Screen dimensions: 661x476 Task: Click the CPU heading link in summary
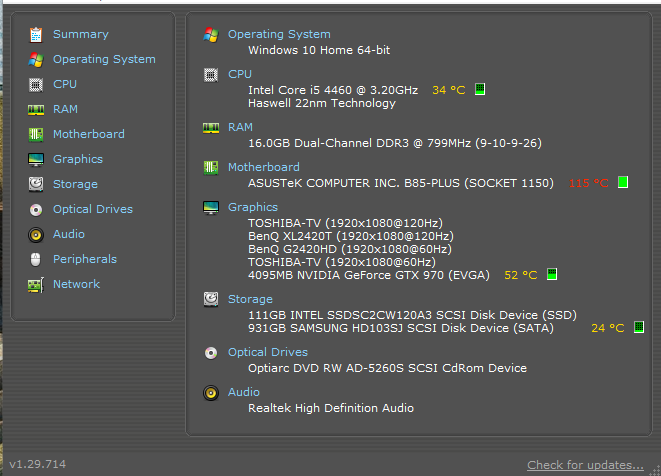click(240, 74)
